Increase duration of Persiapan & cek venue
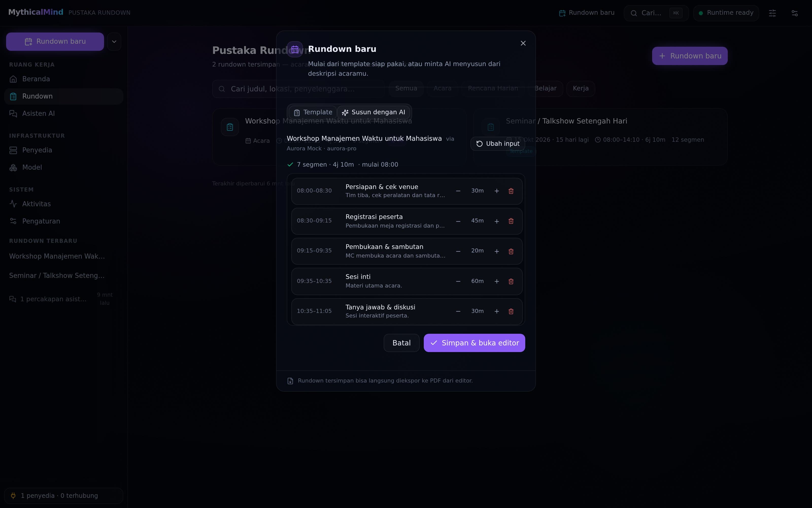This screenshot has width=812, height=508. (x=497, y=191)
